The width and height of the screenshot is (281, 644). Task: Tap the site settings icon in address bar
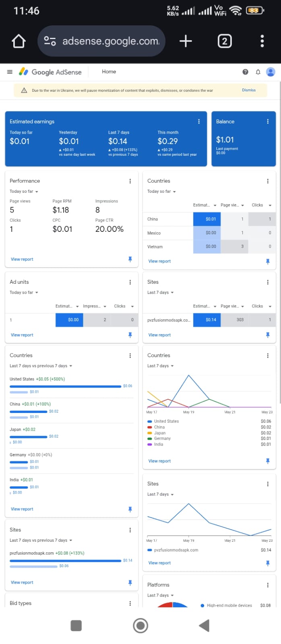click(50, 41)
